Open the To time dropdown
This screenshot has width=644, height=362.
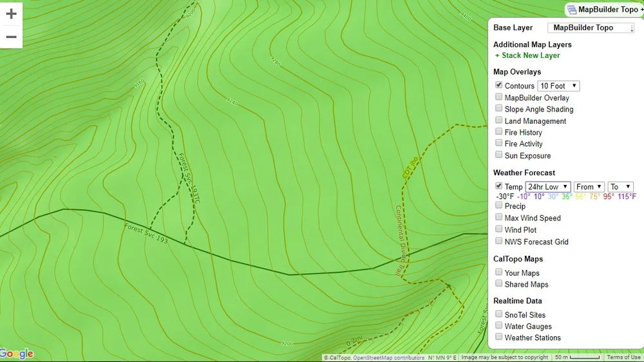(621, 187)
